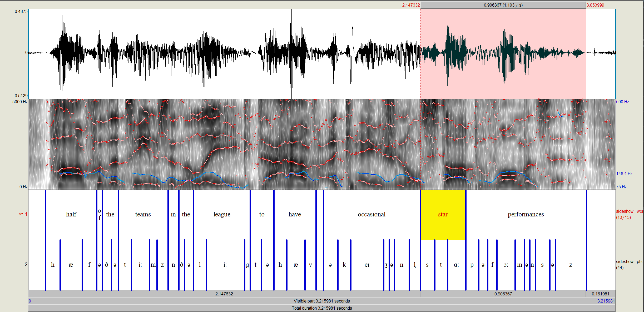Click the '75 Hz' pitch floor label
644x312 pixels.
pos(621,187)
